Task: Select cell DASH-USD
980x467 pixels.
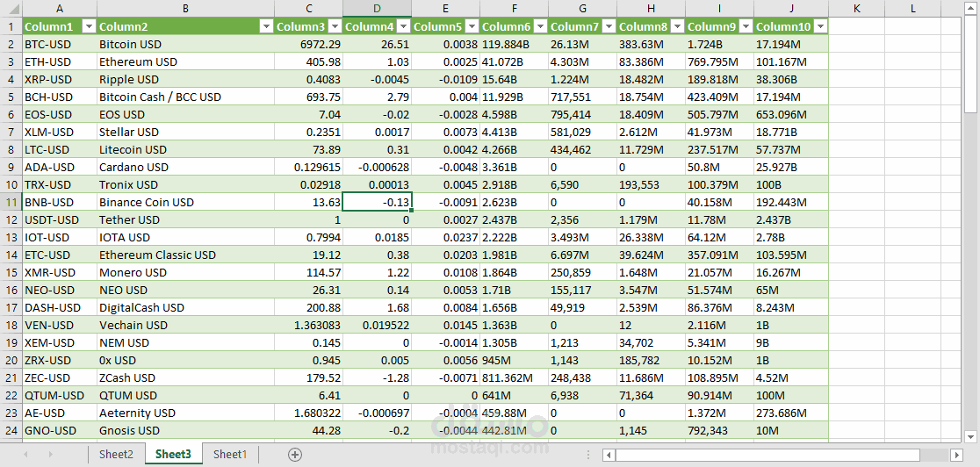Action: point(60,307)
